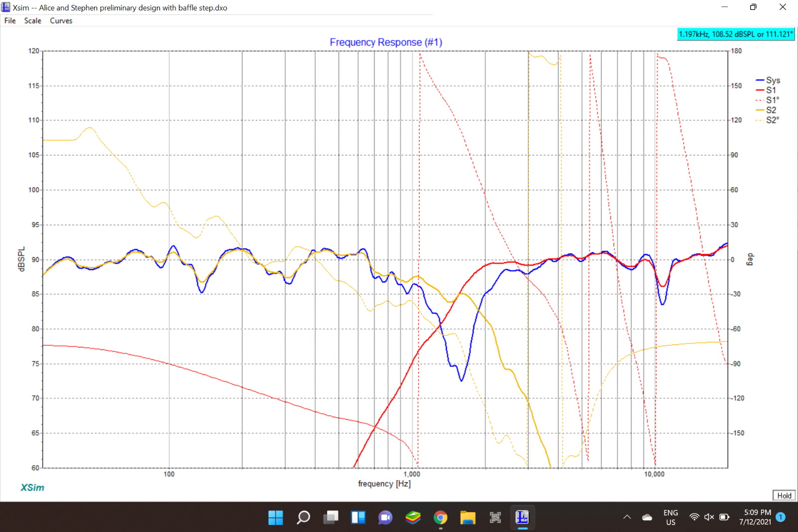Viewport: 798px width, 532px height.
Task: Click the OneDrive cloud tray icon
Action: pos(647,518)
